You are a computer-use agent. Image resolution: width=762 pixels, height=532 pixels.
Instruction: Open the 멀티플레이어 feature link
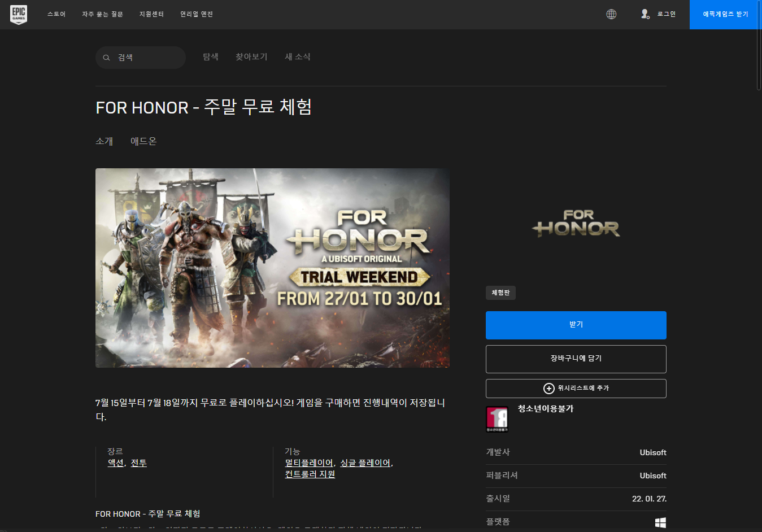tap(309, 463)
